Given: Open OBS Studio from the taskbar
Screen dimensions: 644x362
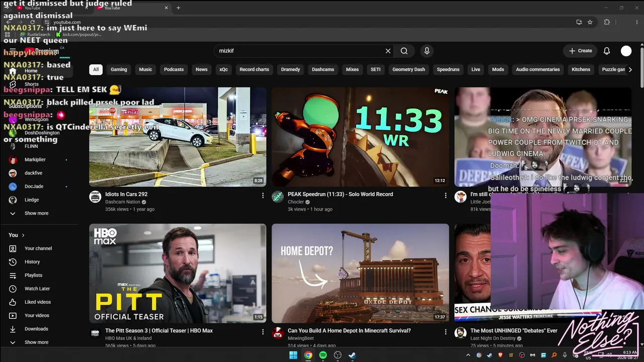Looking at the screenshot, I should pos(338,355).
